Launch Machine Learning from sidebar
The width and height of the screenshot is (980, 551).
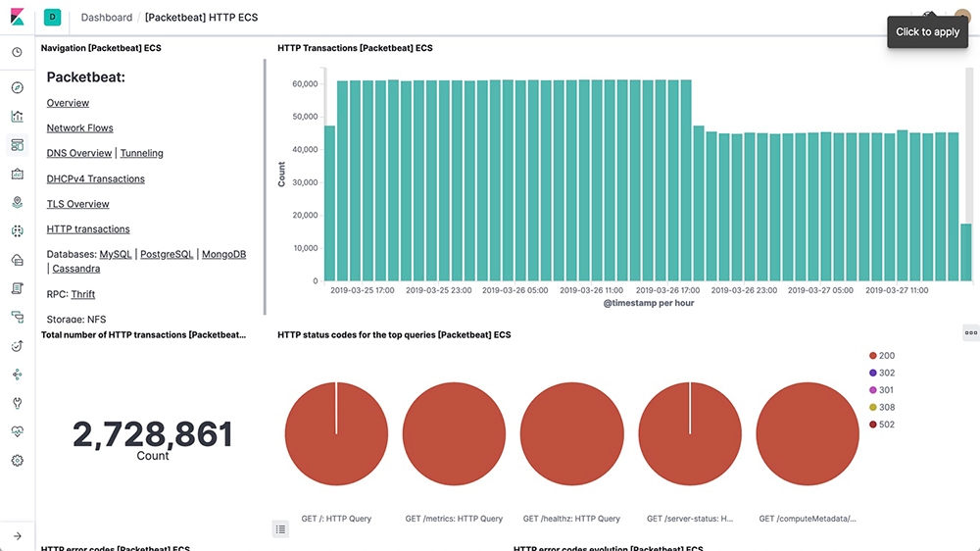point(17,231)
